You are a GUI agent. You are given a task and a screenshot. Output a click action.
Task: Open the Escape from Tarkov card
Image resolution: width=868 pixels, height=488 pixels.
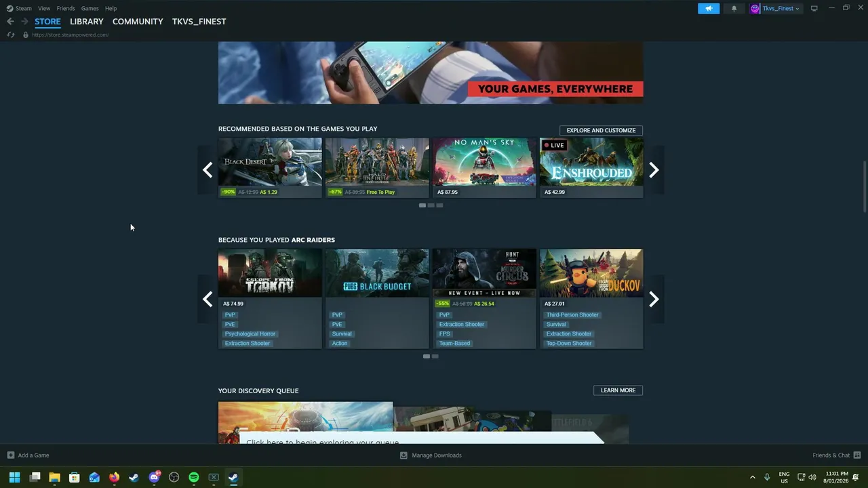coord(270,299)
